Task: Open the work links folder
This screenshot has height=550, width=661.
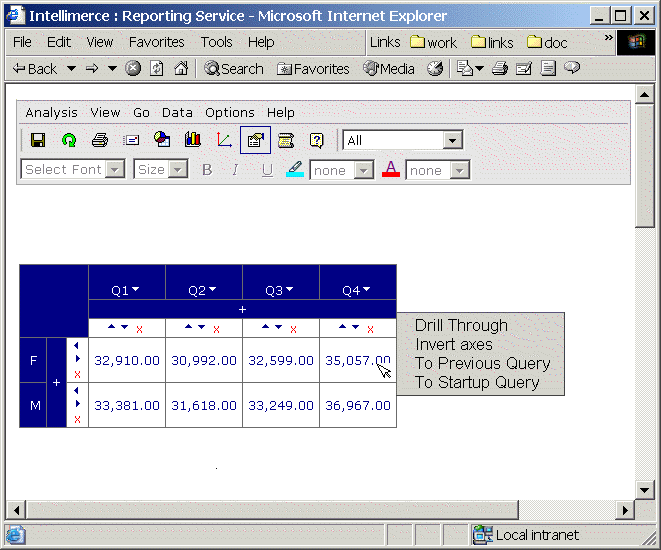Action: coord(433,42)
